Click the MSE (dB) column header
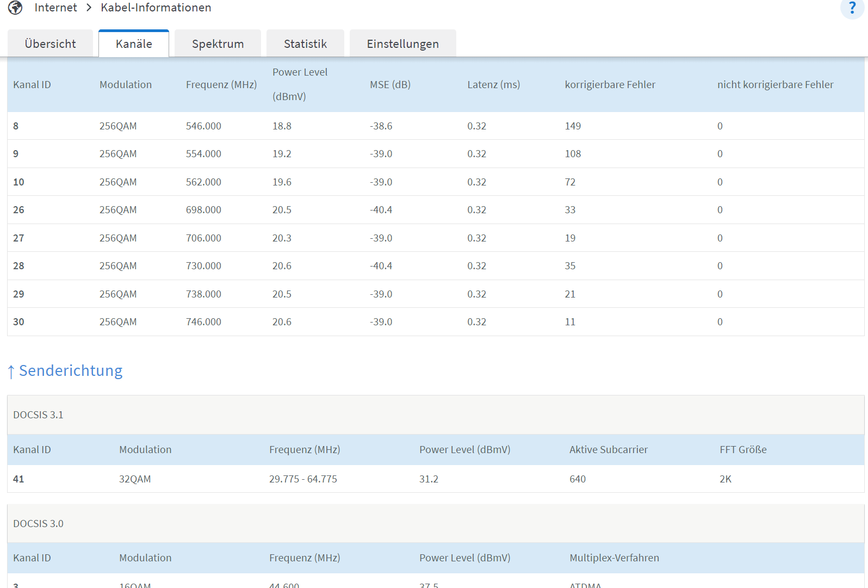The image size is (868, 588). pos(390,84)
